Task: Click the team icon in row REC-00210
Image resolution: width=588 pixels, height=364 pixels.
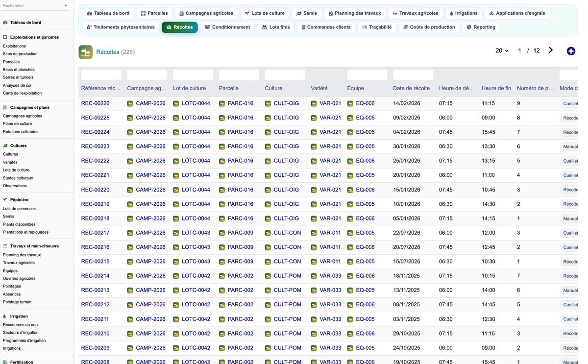Action: point(350,334)
